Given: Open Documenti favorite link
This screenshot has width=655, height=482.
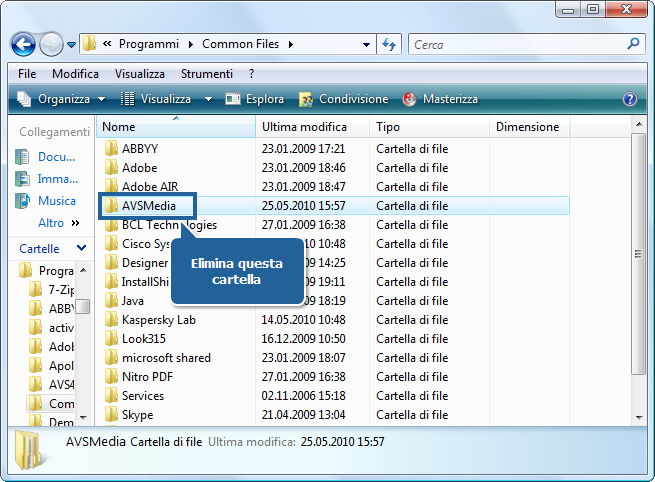Looking at the screenshot, I should coord(46,157).
